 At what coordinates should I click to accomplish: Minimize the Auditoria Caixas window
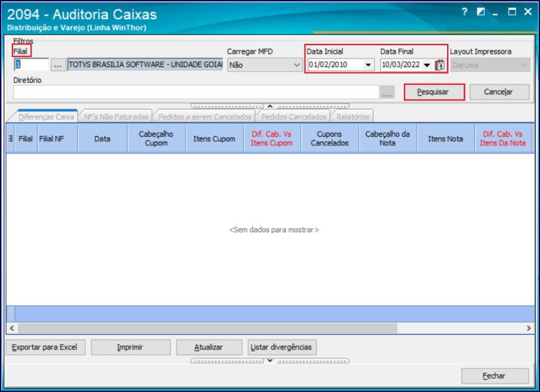click(495, 13)
